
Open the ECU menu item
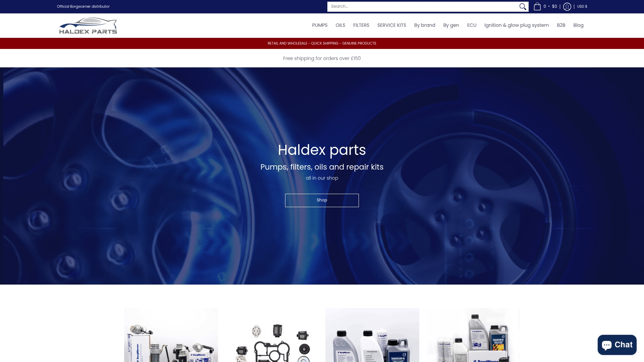[472, 25]
